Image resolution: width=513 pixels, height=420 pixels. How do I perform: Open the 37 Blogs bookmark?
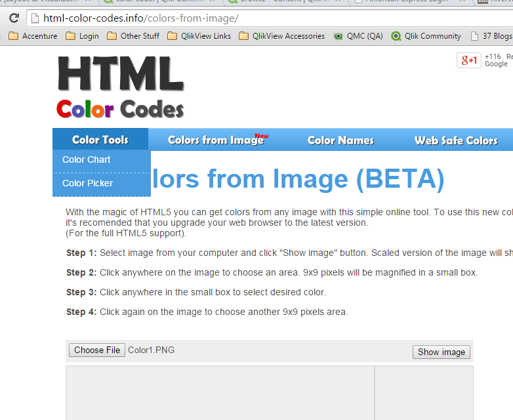tap(491, 36)
